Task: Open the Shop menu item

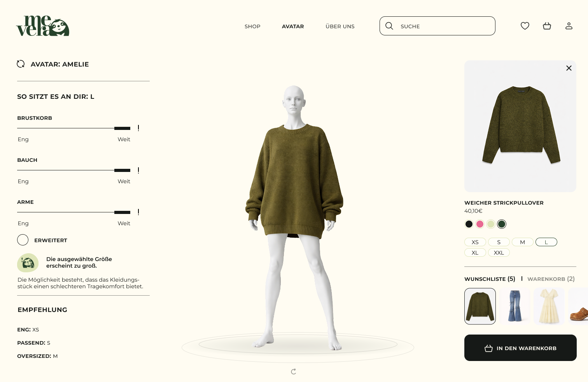Action: 252,26
